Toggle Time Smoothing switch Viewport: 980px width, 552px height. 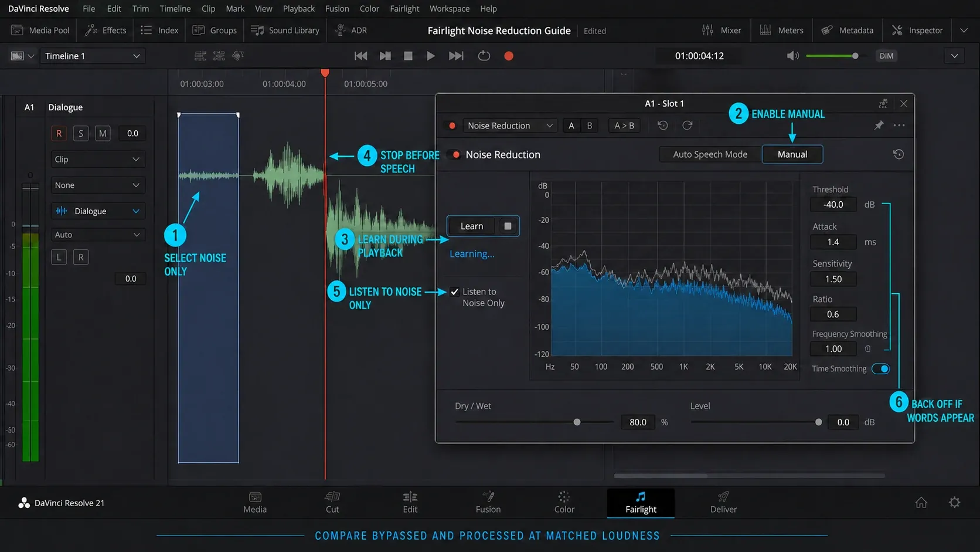pos(880,369)
